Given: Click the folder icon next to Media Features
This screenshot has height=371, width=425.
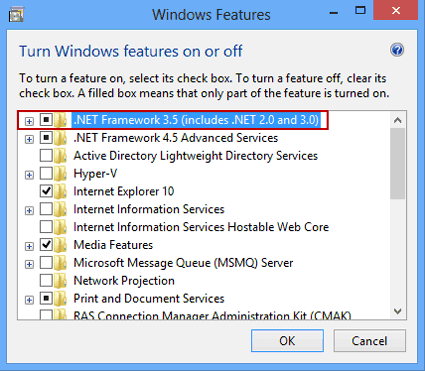Looking at the screenshot, I should point(60,245).
